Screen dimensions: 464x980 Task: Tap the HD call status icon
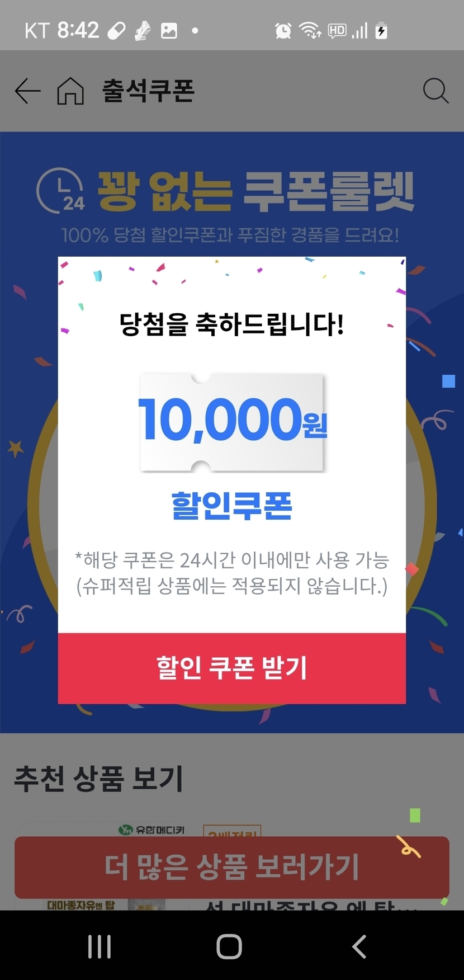click(337, 31)
